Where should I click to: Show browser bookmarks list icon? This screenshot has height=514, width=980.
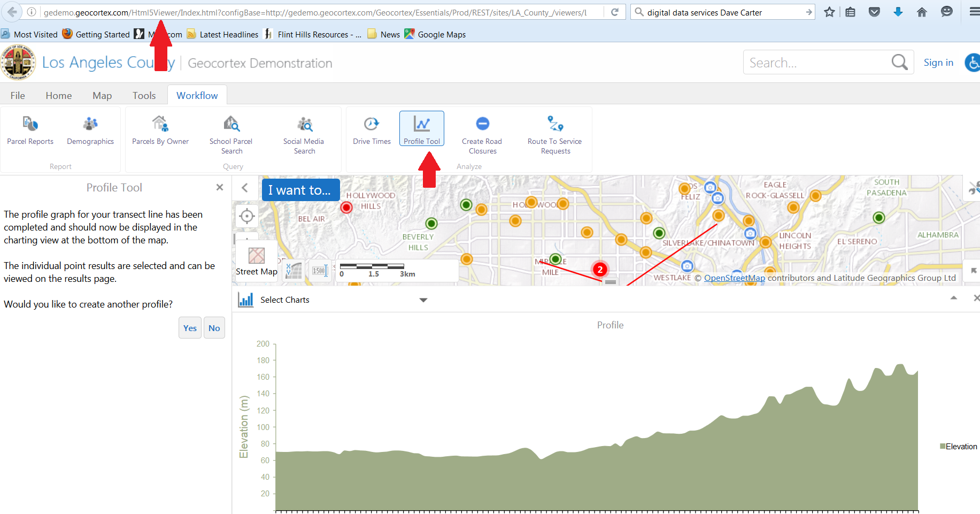click(x=851, y=12)
